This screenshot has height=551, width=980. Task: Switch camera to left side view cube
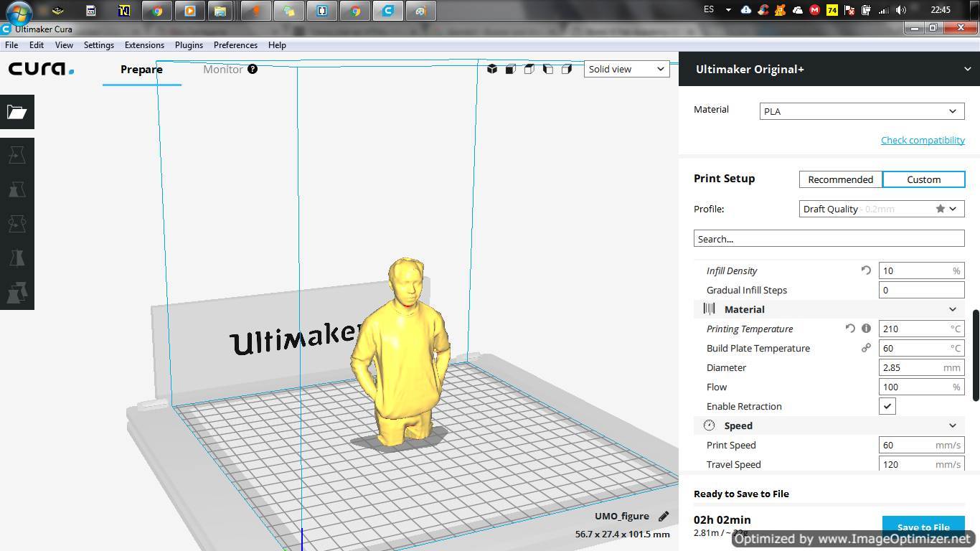tap(548, 69)
